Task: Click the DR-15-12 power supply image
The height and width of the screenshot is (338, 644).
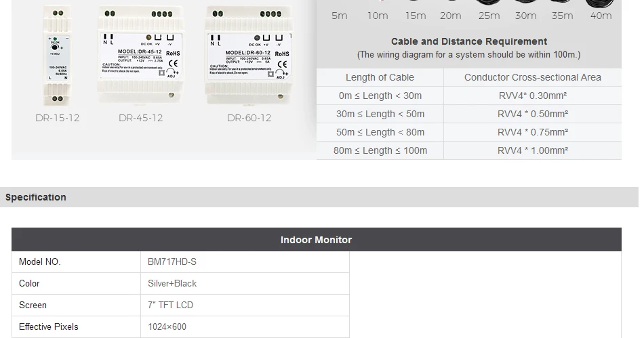Action: pos(57,55)
